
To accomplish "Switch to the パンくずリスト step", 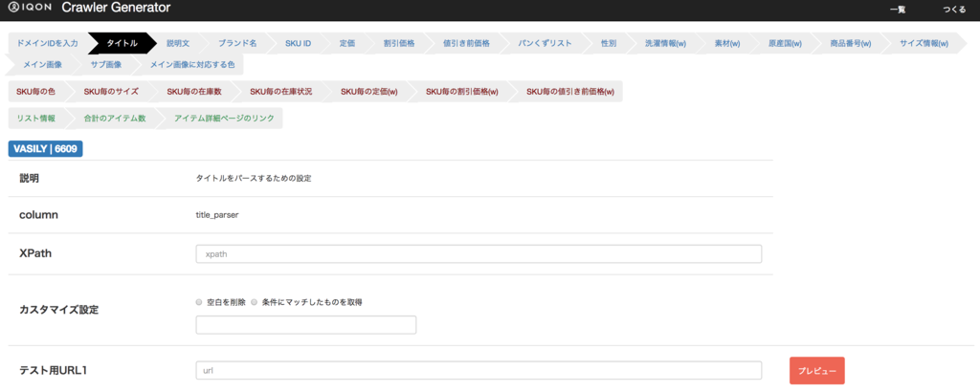I will [x=545, y=44].
